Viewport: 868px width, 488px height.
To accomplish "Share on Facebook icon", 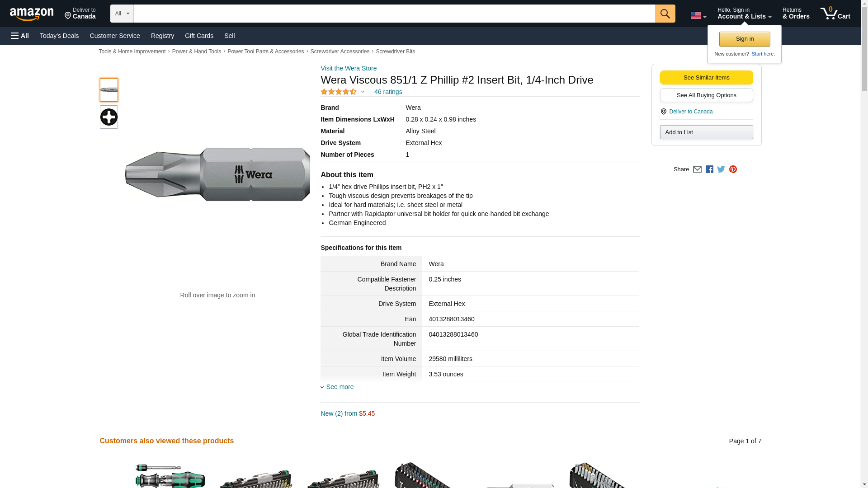I will click(x=709, y=169).
